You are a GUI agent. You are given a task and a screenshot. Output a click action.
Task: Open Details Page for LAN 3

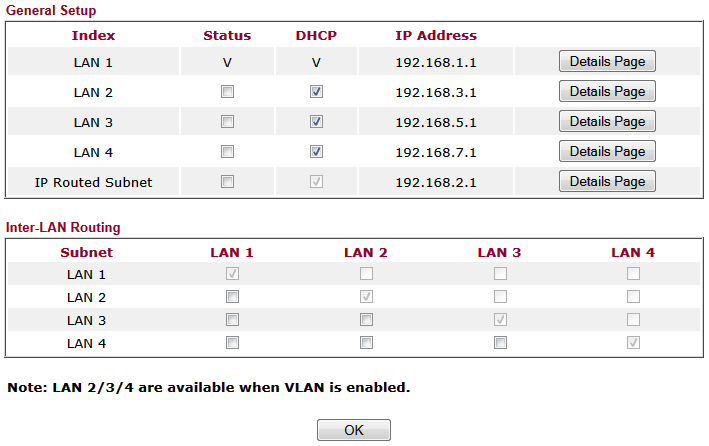pyautogui.click(x=607, y=122)
